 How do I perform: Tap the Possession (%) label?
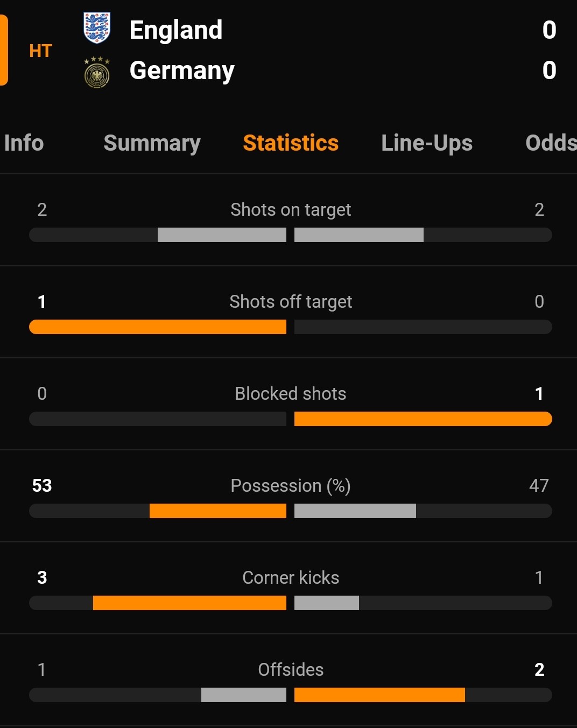click(x=291, y=486)
